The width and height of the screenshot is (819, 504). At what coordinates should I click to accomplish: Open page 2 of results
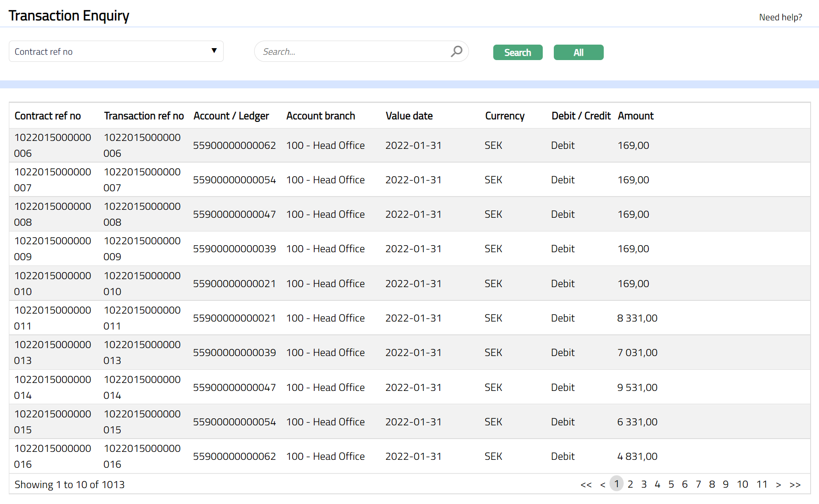pos(630,485)
